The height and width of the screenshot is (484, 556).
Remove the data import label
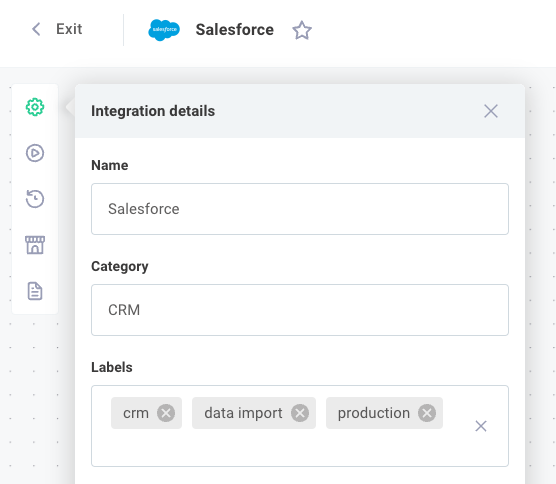(300, 413)
